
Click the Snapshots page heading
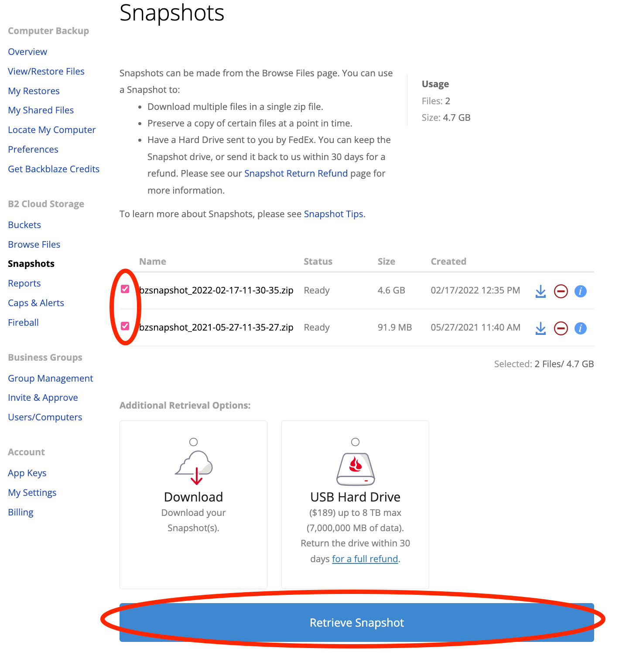172,13
